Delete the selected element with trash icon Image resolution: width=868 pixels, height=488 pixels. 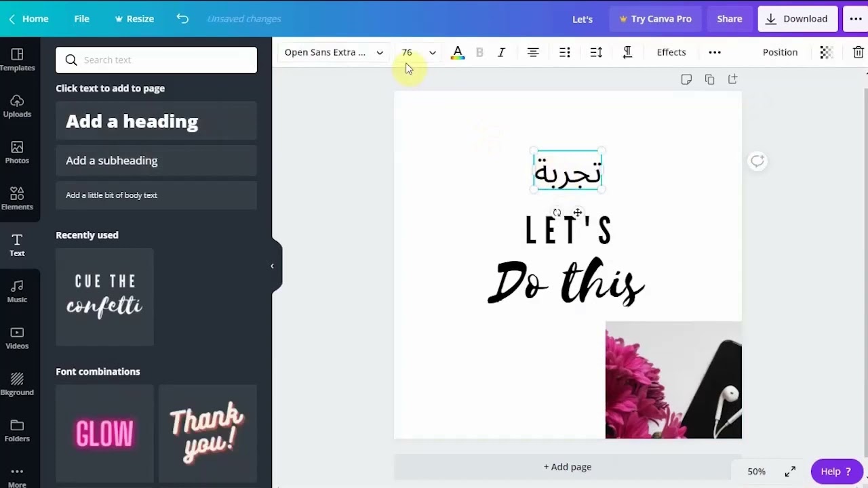tap(858, 52)
